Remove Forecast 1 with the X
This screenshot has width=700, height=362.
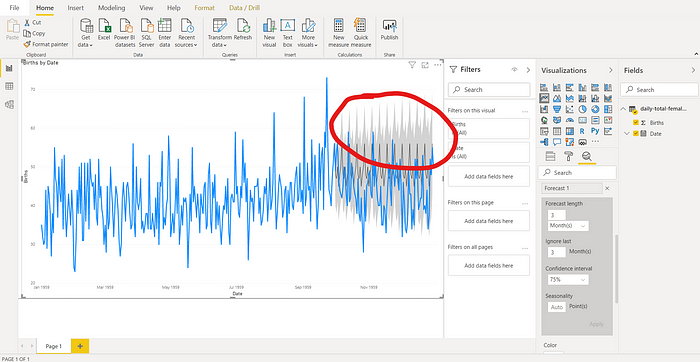tap(607, 188)
